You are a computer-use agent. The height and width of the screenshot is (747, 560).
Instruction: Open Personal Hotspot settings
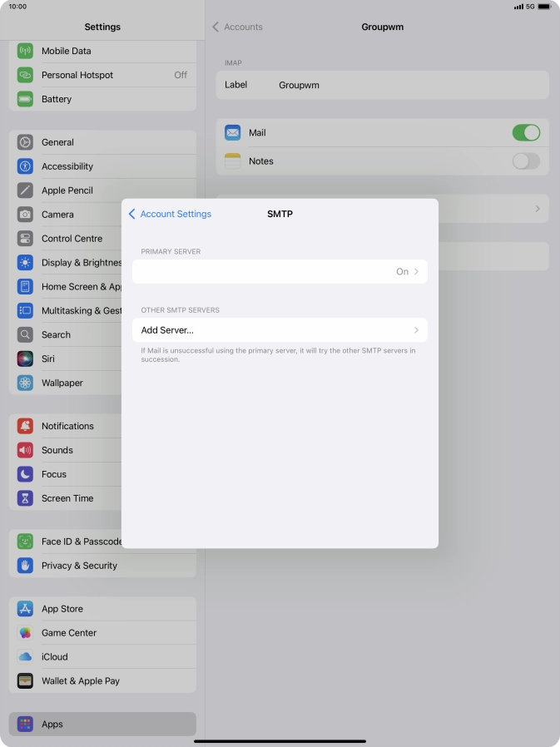click(77, 75)
